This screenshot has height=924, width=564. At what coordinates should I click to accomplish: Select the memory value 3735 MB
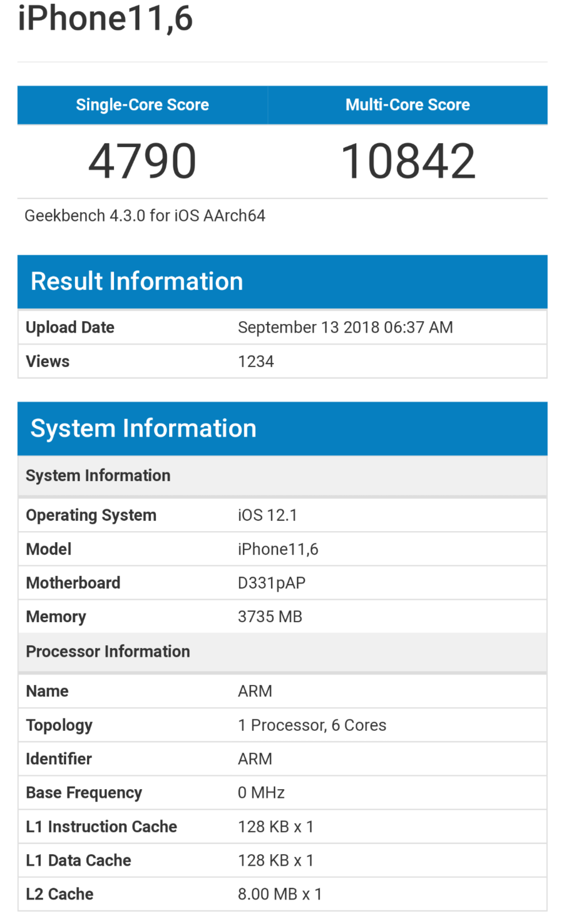270,617
